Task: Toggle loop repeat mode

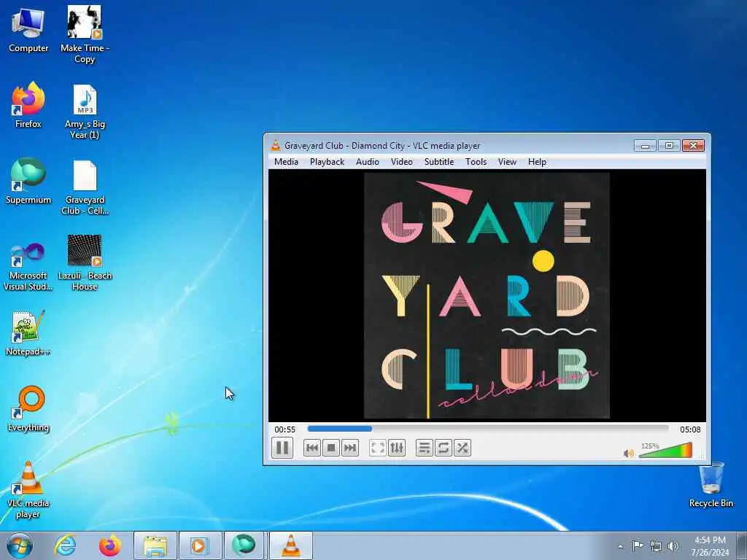Action: (443, 448)
